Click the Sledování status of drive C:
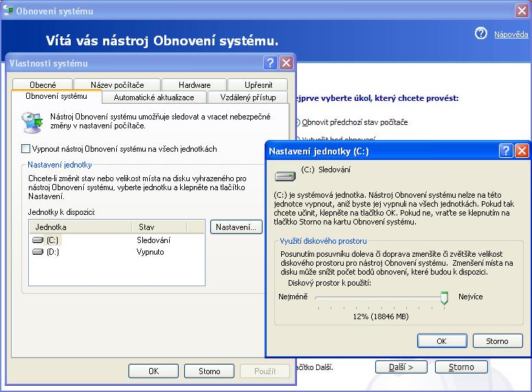Viewport: 532px width, 392px height. point(153,240)
